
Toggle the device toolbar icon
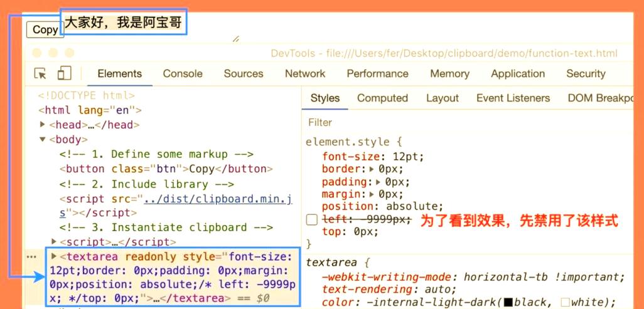point(64,73)
